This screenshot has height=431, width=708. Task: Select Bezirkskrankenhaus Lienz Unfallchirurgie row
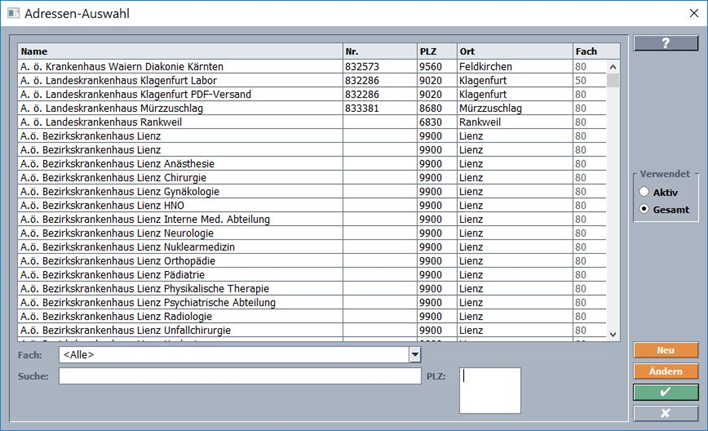click(x=312, y=330)
